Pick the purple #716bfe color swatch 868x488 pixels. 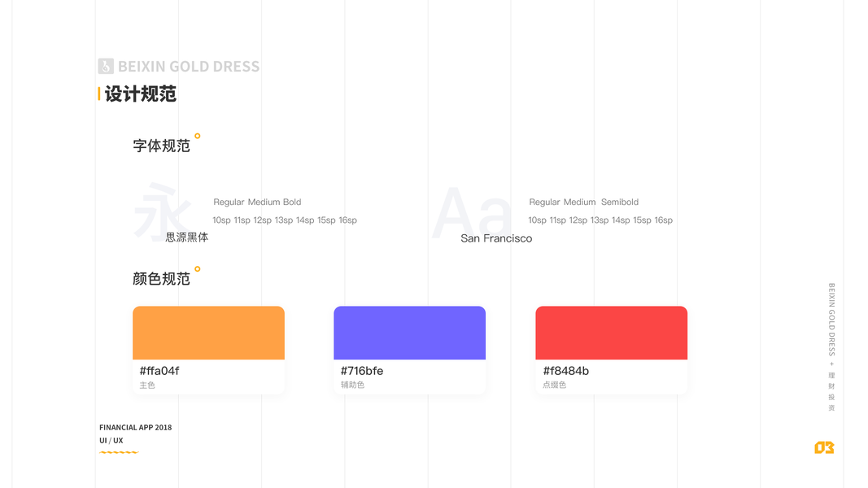tap(409, 333)
